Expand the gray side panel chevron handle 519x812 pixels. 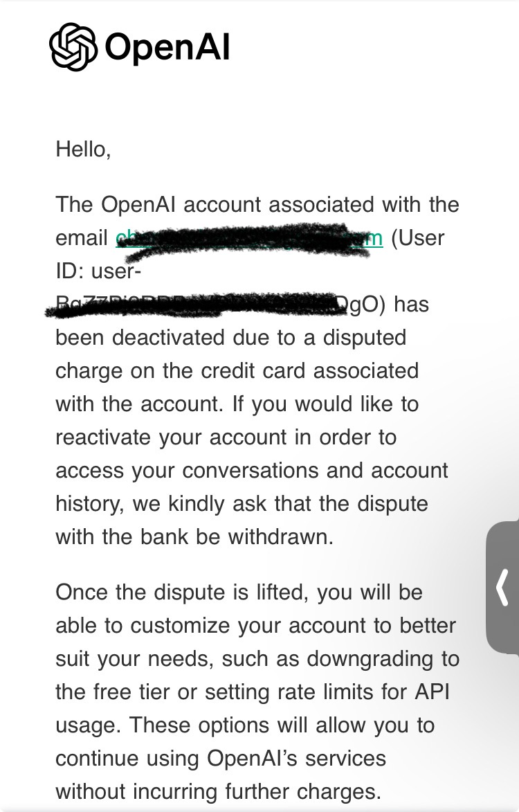coord(502,587)
